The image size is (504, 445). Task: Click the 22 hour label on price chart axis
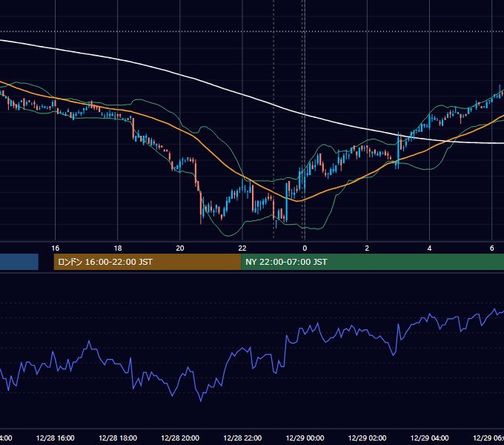point(242,248)
